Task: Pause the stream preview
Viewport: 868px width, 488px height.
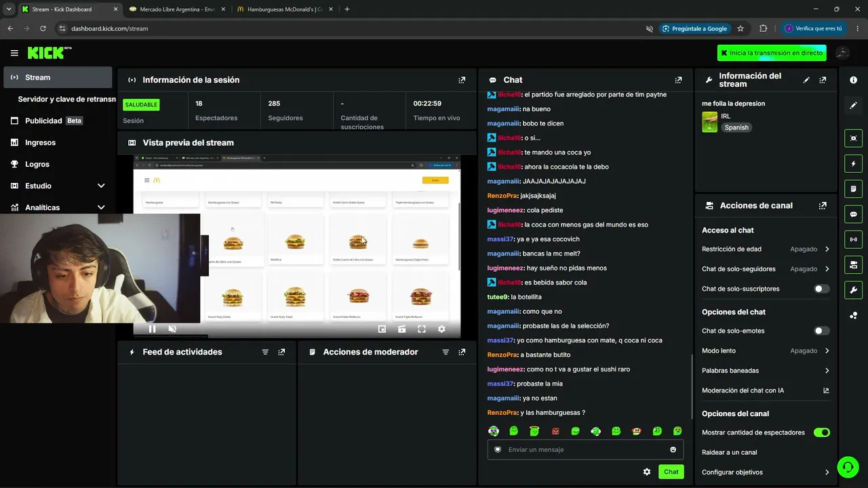Action: click(x=152, y=329)
